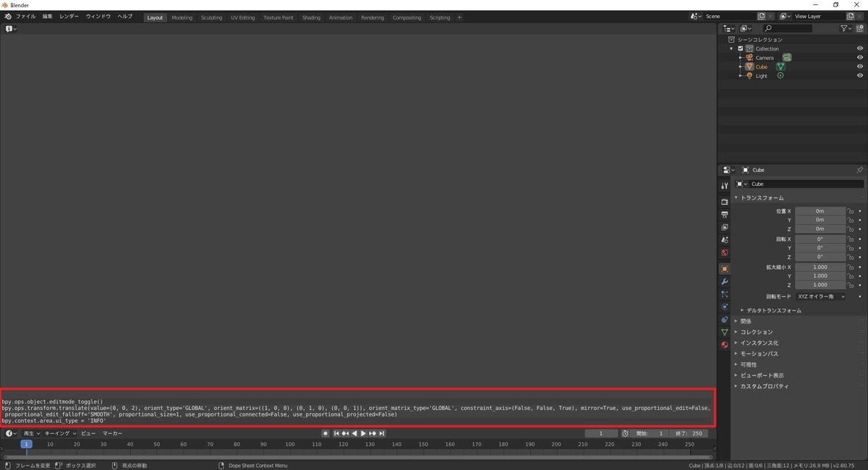Hide Camera using its eye icon
The height and width of the screenshot is (470, 868).
(860, 58)
